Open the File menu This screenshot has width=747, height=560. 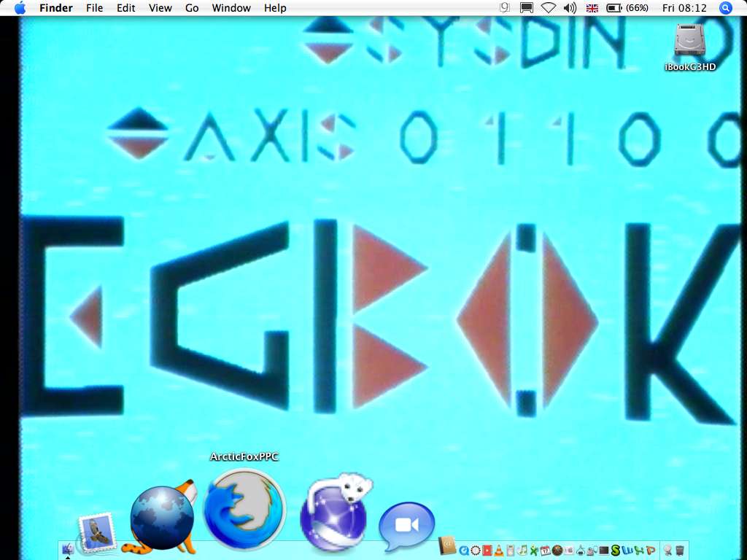click(94, 8)
